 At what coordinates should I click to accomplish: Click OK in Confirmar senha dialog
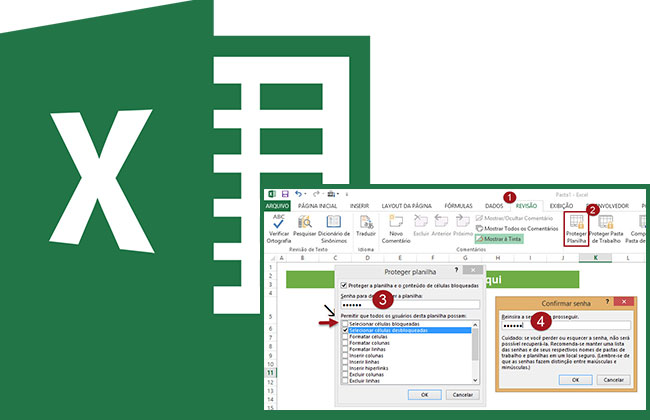click(575, 380)
